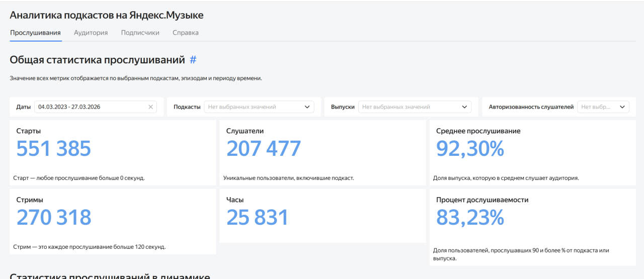Click the Стримы value 270 318
This screenshot has height=279, width=644.
tap(54, 218)
